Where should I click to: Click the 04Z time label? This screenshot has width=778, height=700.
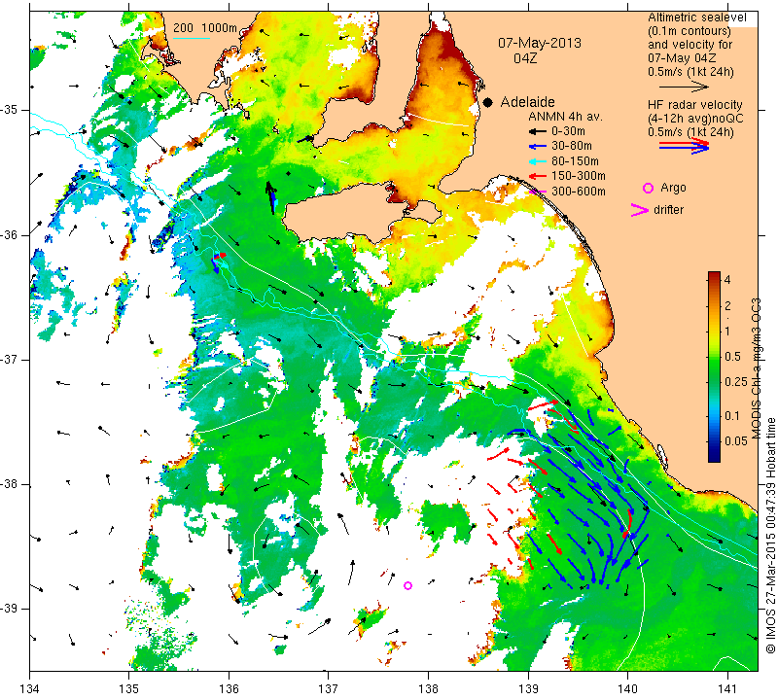pos(525,58)
